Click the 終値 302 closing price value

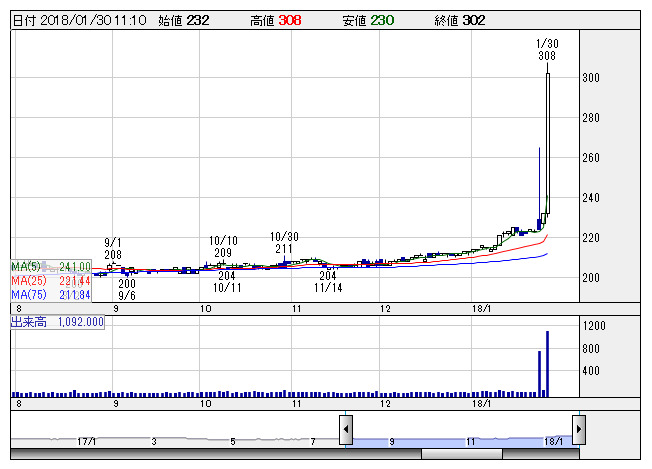pos(460,19)
